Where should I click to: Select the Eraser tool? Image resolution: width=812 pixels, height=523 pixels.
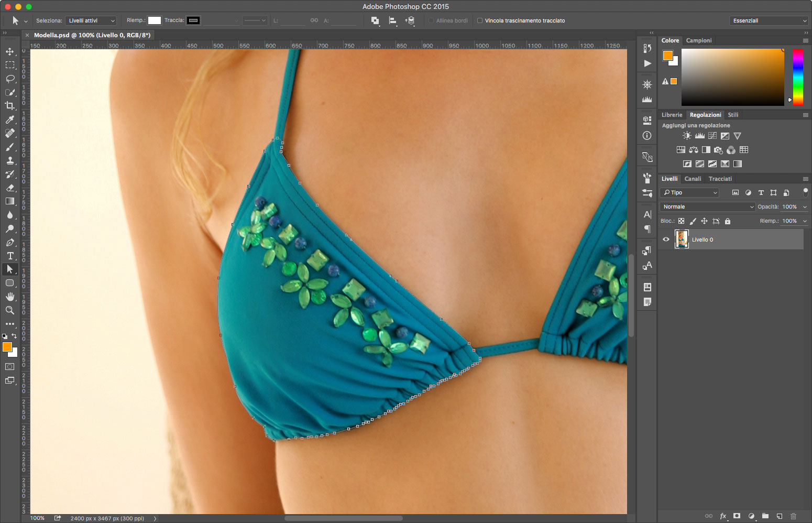[10, 188]
